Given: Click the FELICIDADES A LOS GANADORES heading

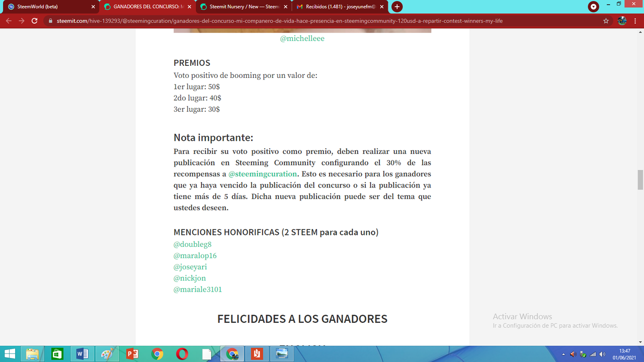Looking at the screenshot, I should 302,319.
